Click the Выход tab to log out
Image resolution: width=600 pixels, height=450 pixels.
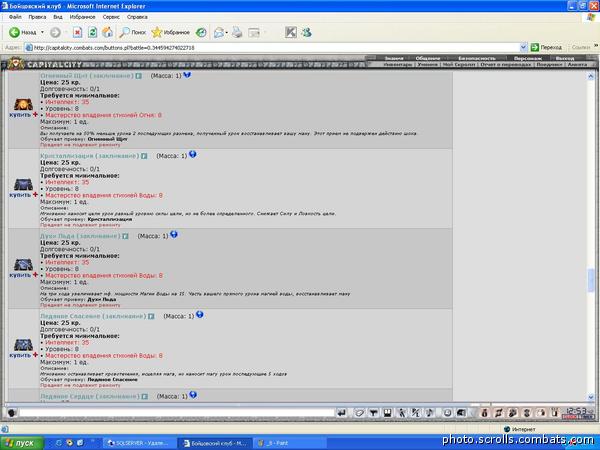pyautogui.click(x=565, y=58)
